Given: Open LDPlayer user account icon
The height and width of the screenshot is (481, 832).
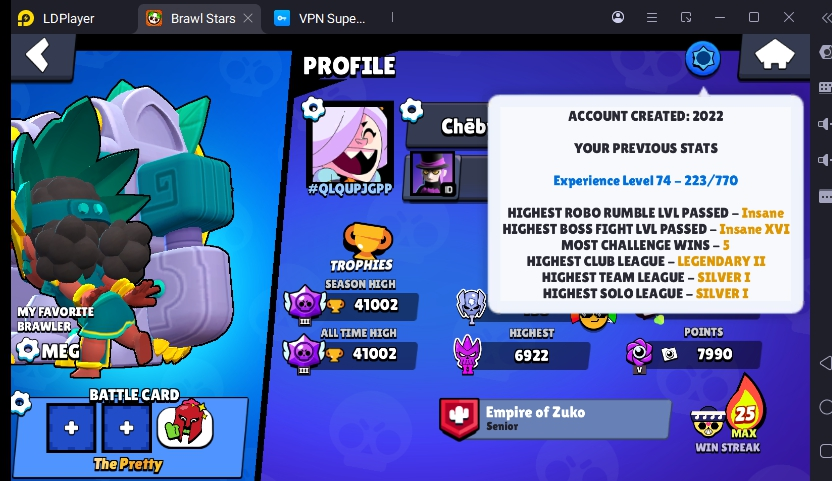Looking at the screenshot, I should [x=618, y=17].
